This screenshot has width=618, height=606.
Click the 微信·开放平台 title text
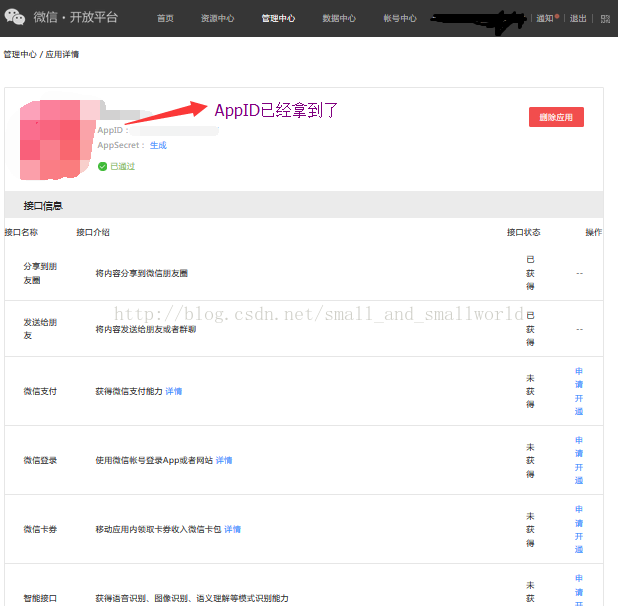point(76,17)
